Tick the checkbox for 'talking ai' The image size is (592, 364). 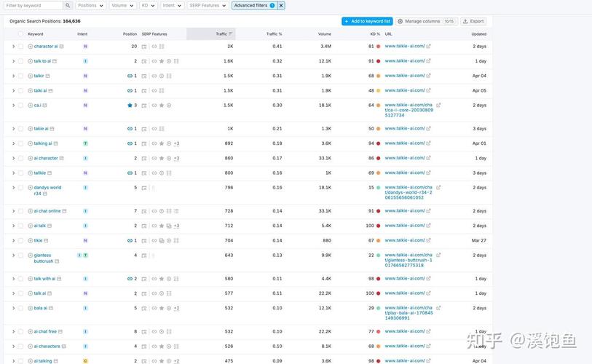(x=21, y=143)
